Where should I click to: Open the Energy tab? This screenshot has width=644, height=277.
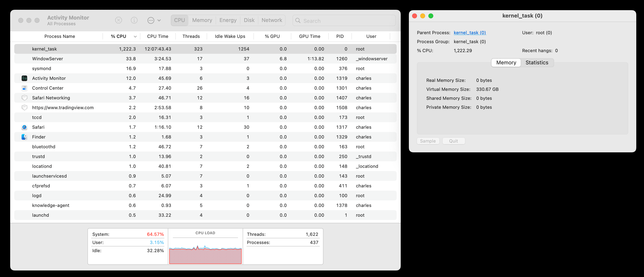pos(228,20)
